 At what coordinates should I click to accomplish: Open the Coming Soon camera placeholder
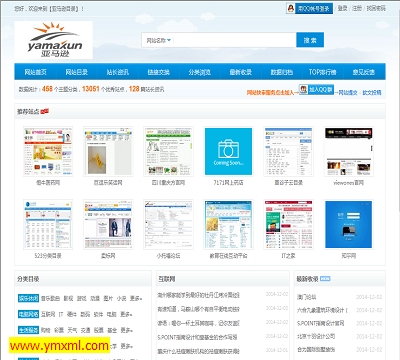point(228,151)
